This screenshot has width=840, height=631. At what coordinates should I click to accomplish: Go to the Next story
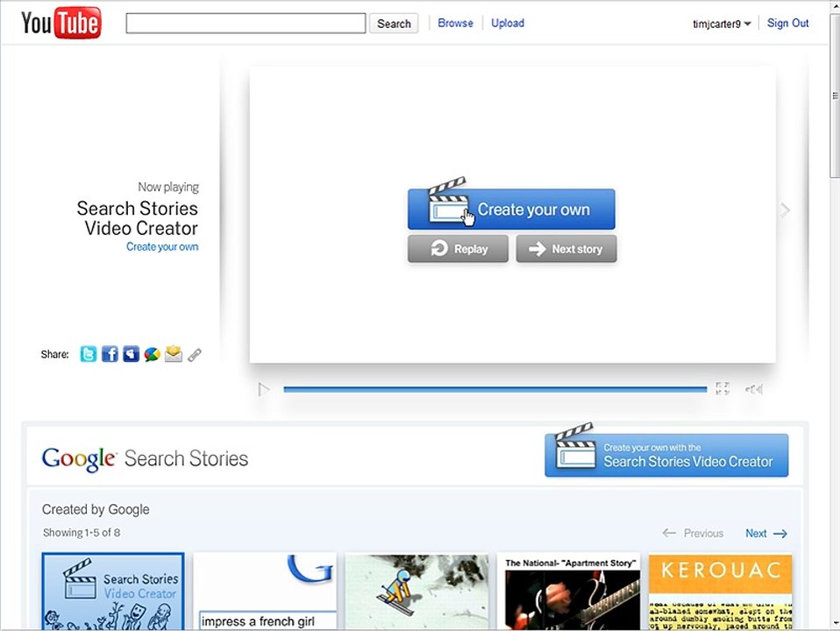[x=566, y=249]
